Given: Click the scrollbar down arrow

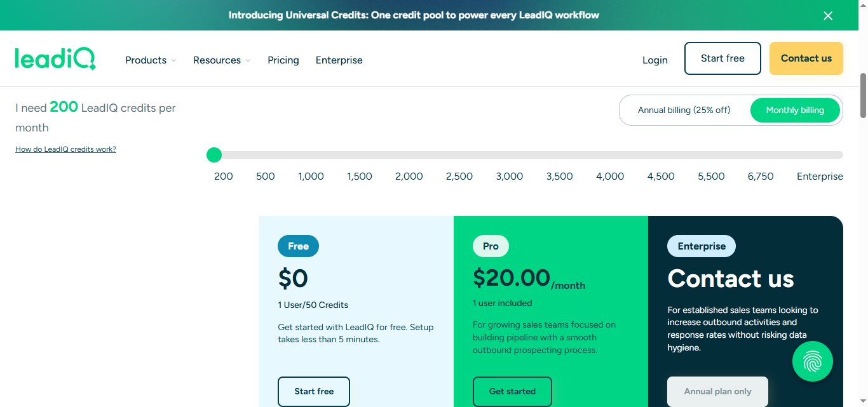Looking at the screenshot, I should point(862,401).
